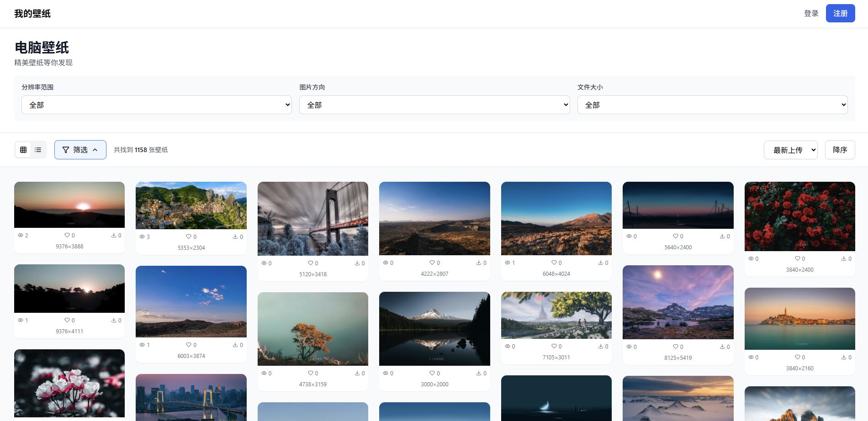The width and height of the screenshot is (868, 421).
Task: Click the download icon on 3840×2400 card
Action: point(844,258)
